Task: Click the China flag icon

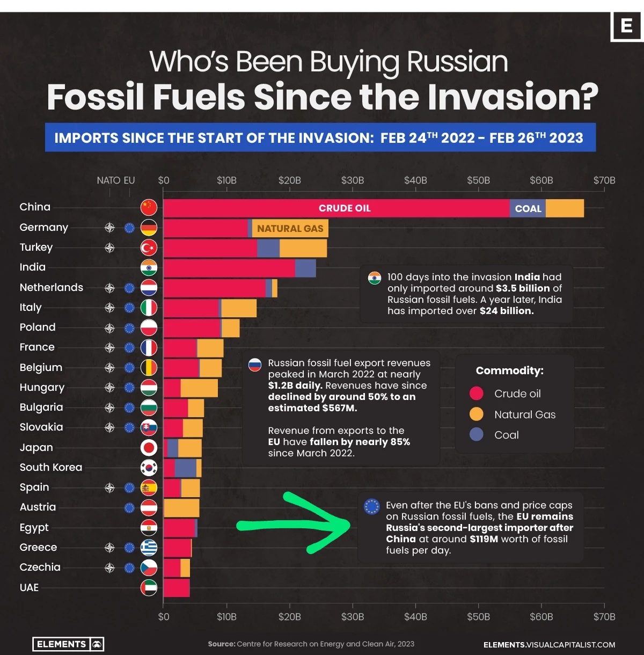Action: [149, 207]
